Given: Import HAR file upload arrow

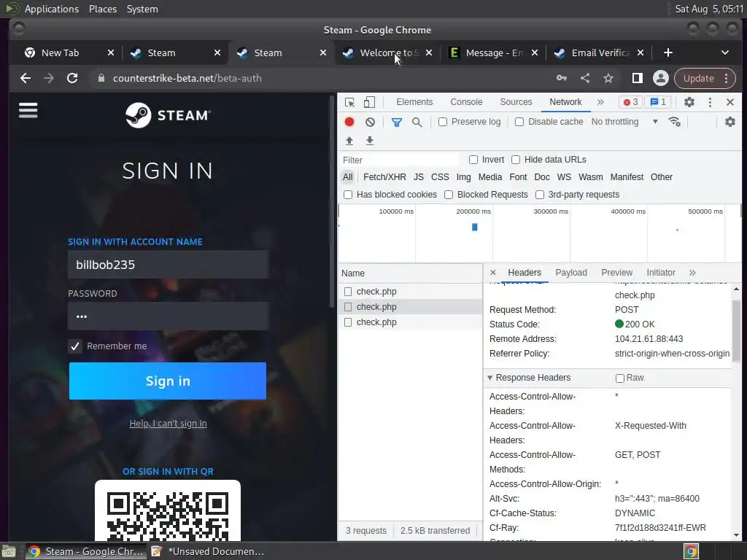Looking at the screenshot, I should [x=349, y=141].
